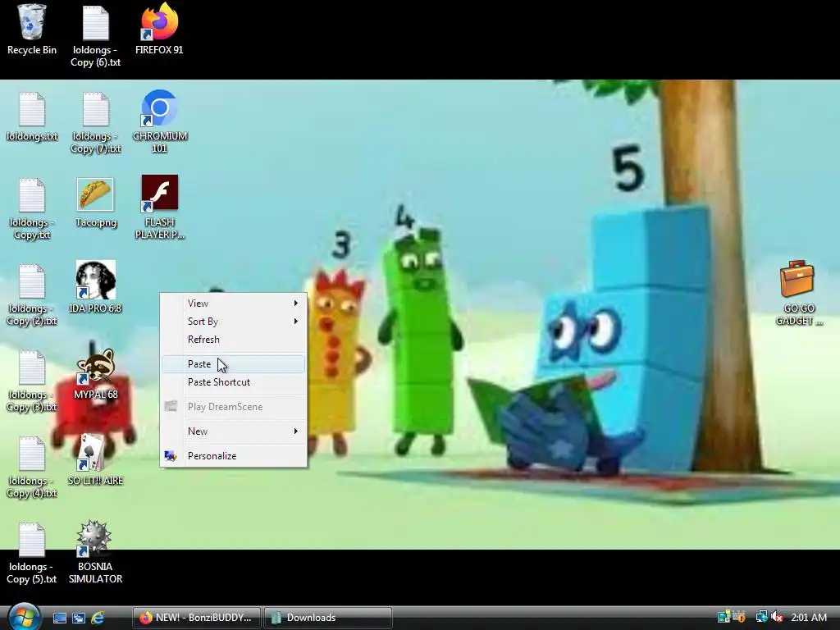The height and width of the screenshot is (630, 840).
Task: Select the FIREFOX 91 shortcut
Action: 159,30
